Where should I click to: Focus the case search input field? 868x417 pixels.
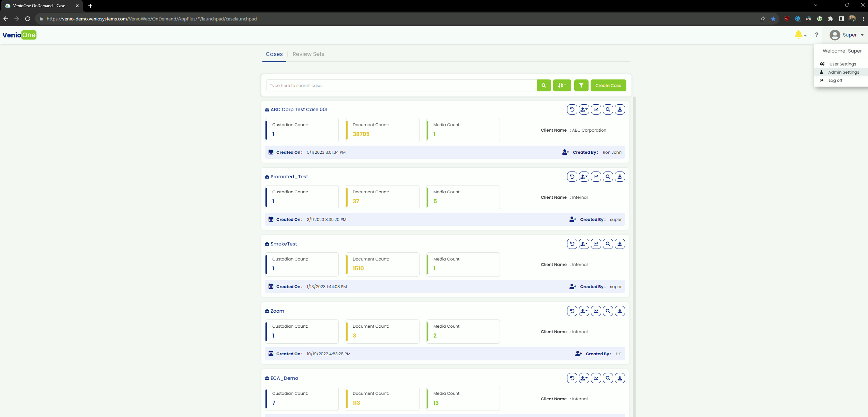coord(401,86)
